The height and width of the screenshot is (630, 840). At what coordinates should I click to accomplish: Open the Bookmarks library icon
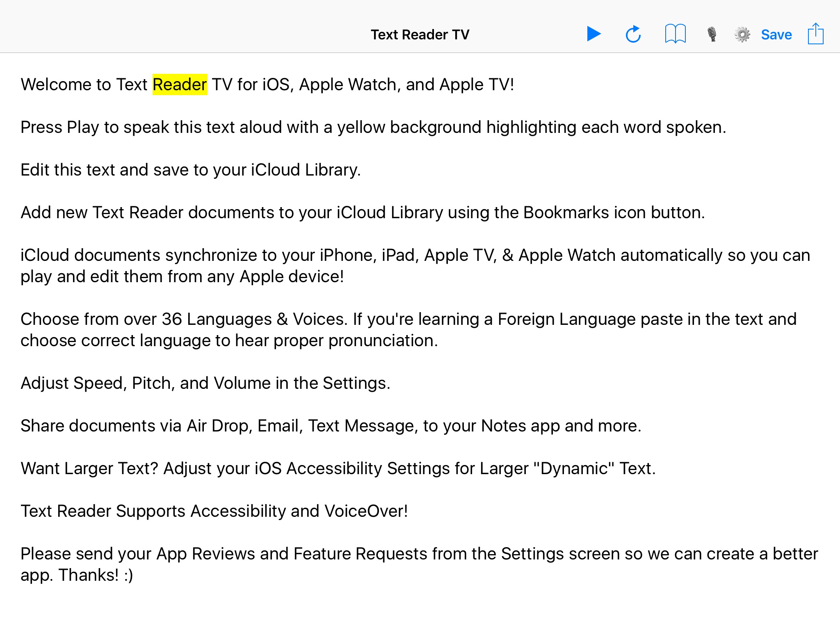tap(675, 34)
